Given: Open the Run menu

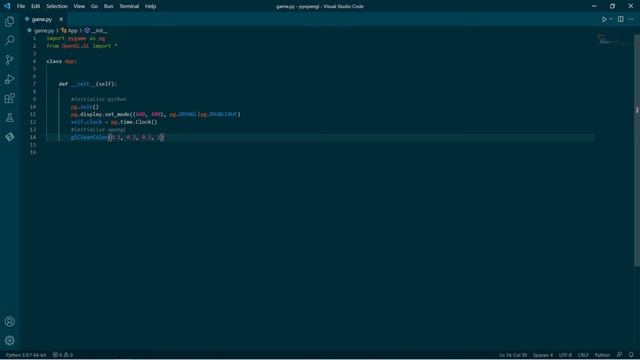Looking at the screenshot, I should 108,6.
